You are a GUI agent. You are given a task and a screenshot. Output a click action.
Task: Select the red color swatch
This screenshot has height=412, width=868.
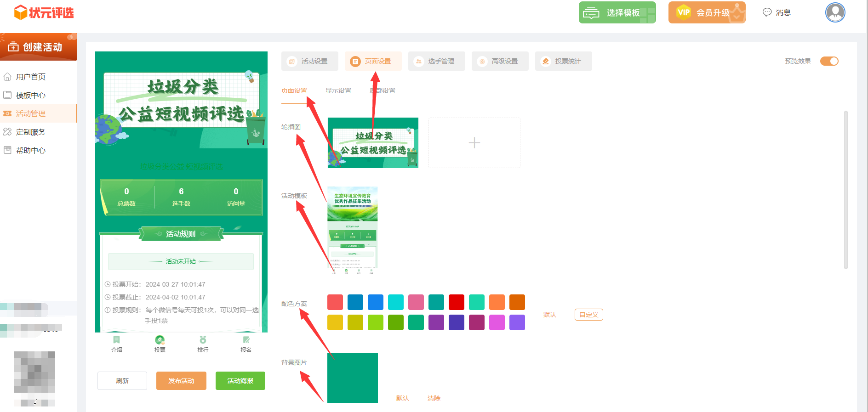[457, 302]
